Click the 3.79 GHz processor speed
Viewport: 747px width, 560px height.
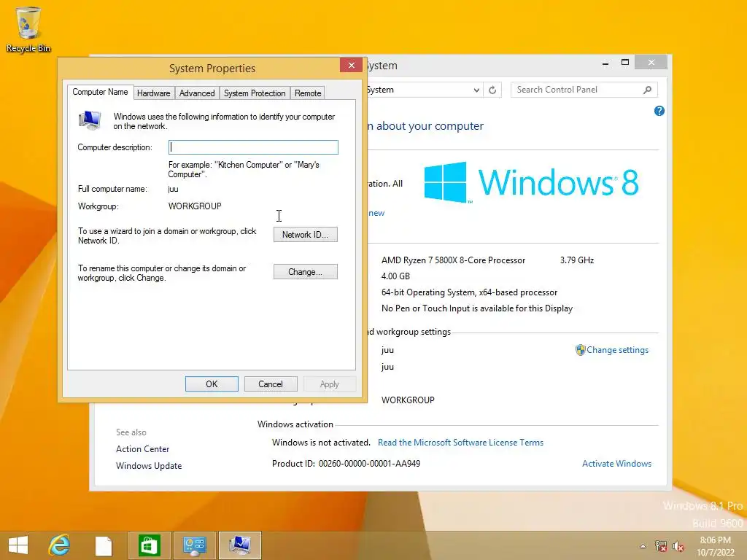coord(577,260)
